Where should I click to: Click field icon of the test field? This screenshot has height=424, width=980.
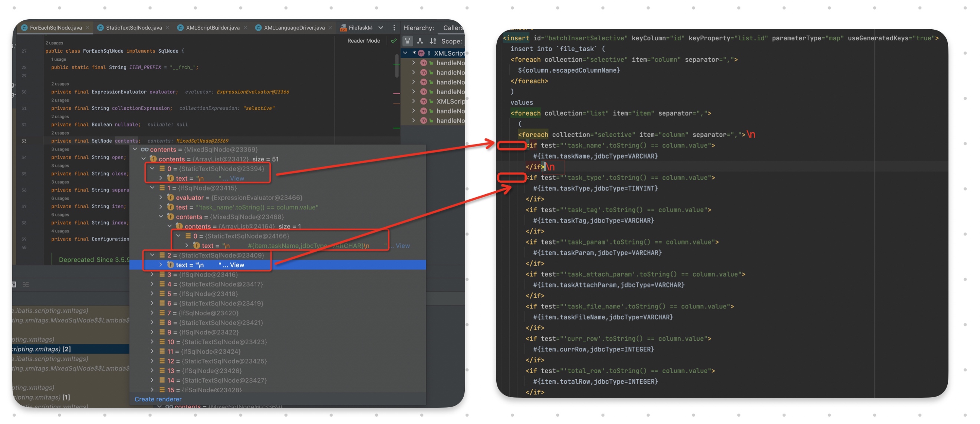170,207
